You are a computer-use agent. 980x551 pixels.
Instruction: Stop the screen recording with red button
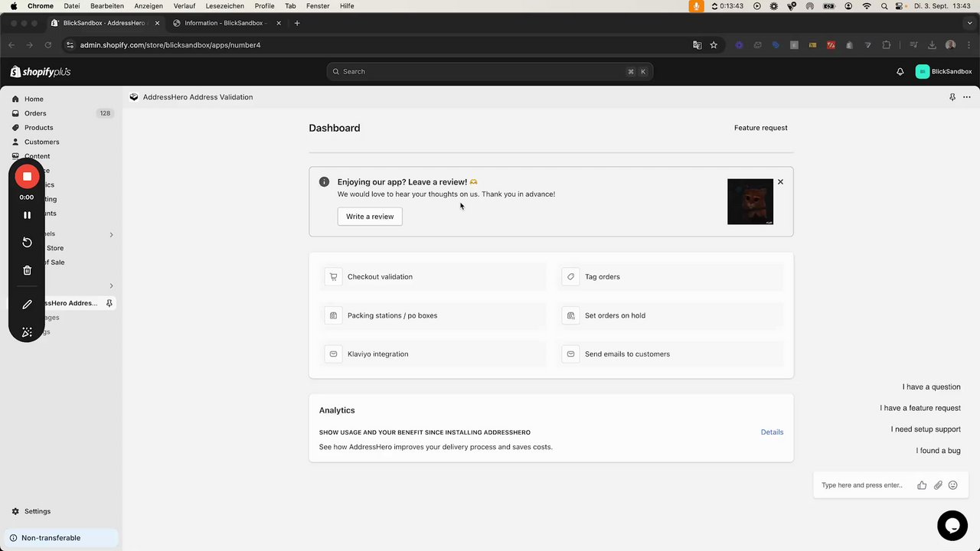[27, 176]
